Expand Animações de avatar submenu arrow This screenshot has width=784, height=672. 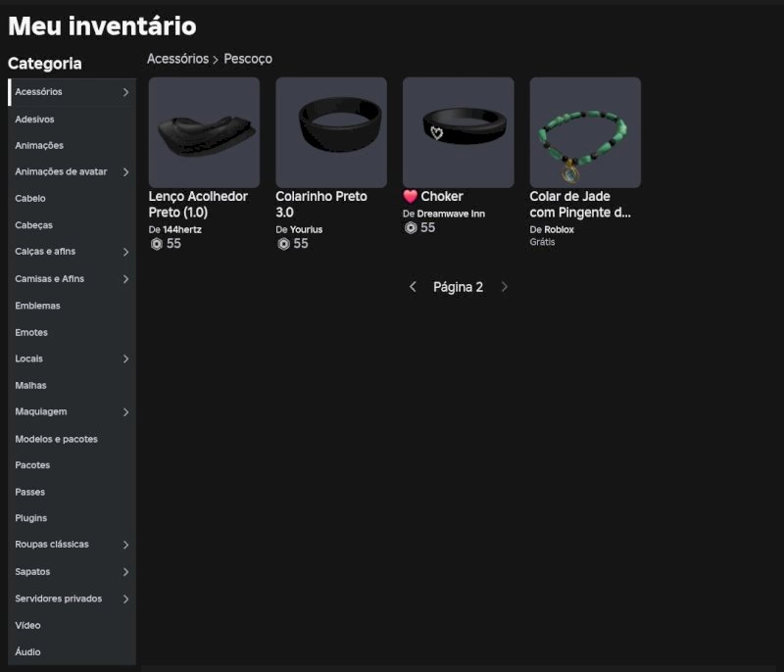point(125,171)
